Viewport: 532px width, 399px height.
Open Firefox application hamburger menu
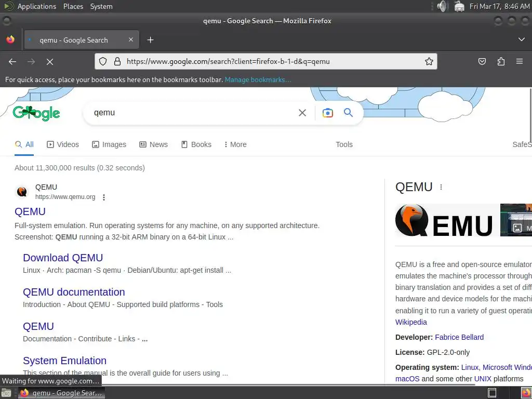pos(519,61)
